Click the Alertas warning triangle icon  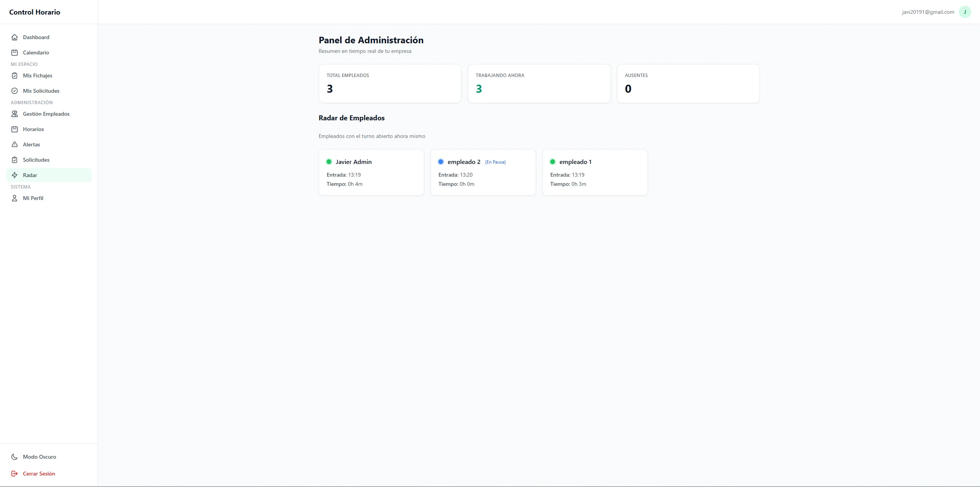pos(15,144)
